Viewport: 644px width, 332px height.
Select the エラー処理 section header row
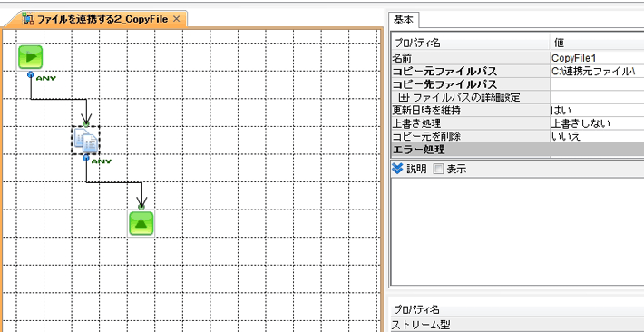(x=518, y=150)
